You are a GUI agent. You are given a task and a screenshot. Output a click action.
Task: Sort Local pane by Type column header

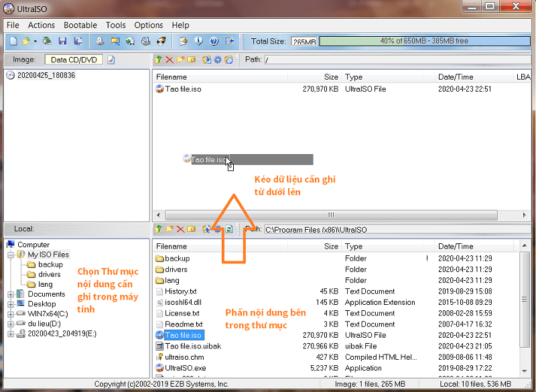pos(382,247)
